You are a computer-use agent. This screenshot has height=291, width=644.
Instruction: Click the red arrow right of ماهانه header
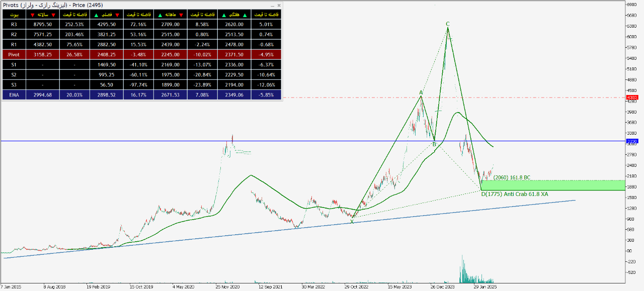(x=181, y=15)
